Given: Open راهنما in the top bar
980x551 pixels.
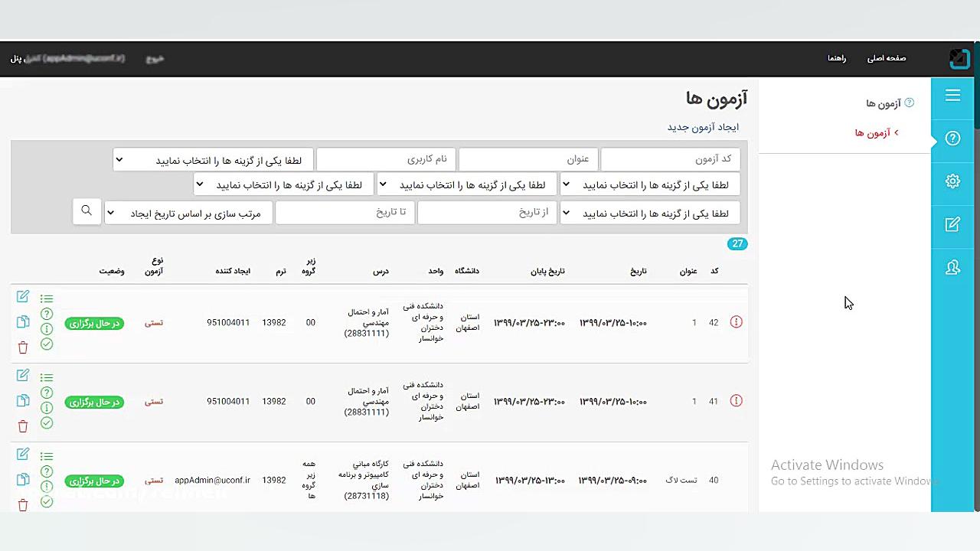Looking at the screenshot, I should 837,58.
